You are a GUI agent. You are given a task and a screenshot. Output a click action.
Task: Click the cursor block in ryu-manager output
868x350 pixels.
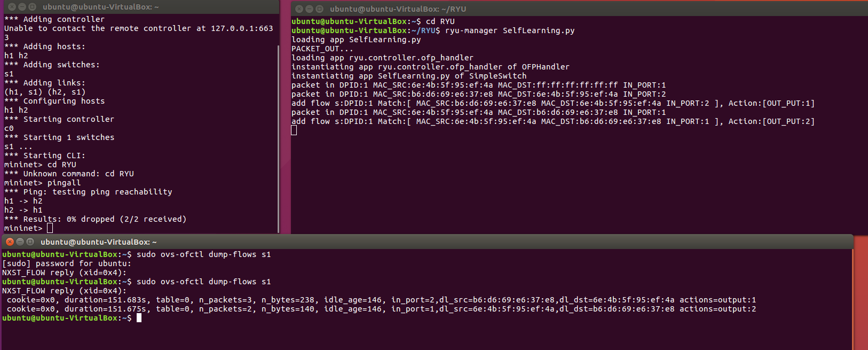pos(294,130)
